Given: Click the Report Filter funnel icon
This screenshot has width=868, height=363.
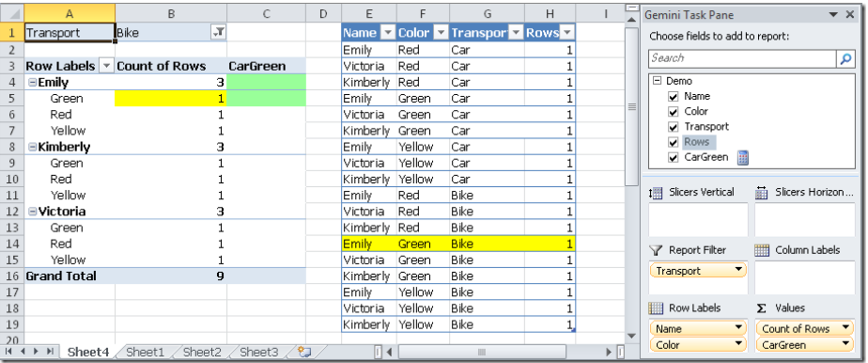Looking at the screenshot, I should click(656, 250).
